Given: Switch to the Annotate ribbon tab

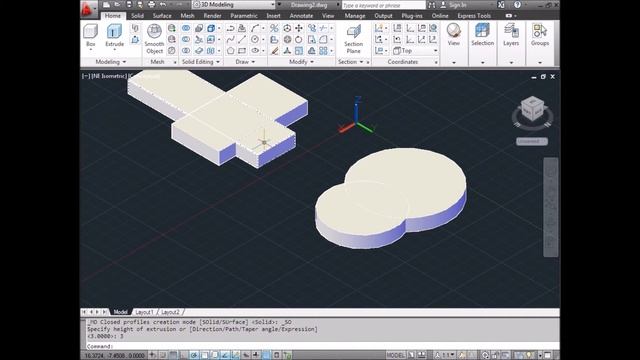Looking at the screenshot, I should tap(301, 16).
